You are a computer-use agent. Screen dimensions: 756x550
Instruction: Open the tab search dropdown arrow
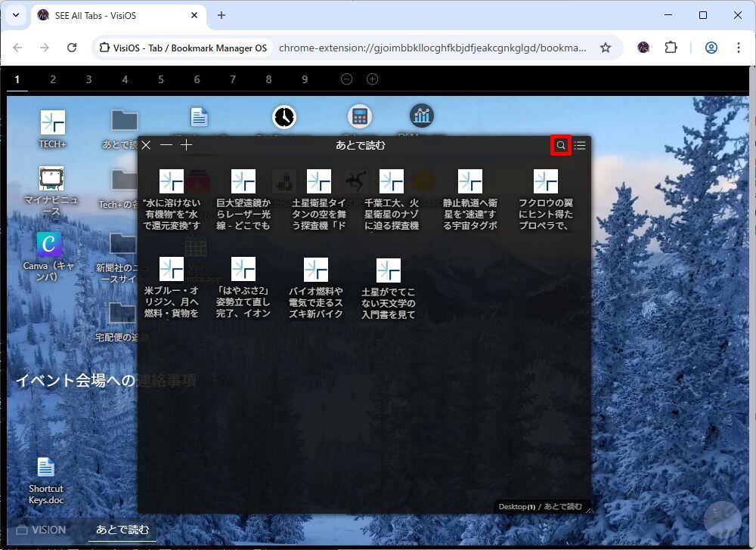[x=16, y=15]
